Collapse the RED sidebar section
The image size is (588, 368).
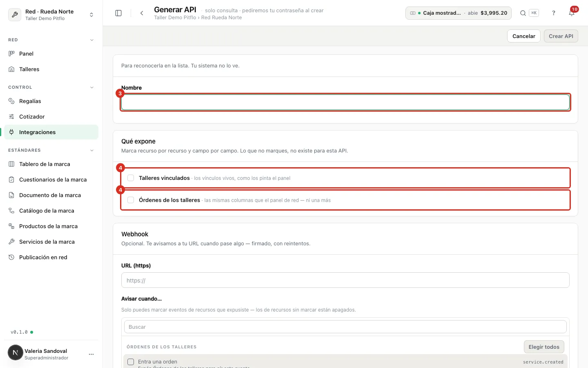pyautogui.click(x=92, y=40)
